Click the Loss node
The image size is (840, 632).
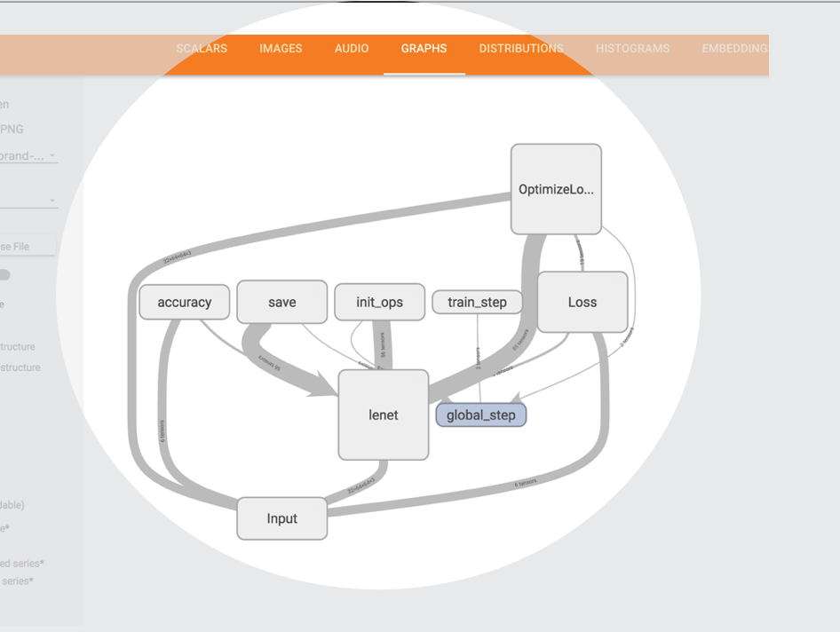pyautogui.click(x=582, y=303)
